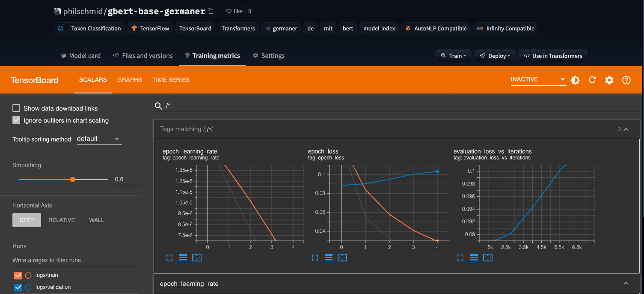Click the TensorBoard tag
The height and width of the screenshot is (294, 644).
click(x=195, y=28)
